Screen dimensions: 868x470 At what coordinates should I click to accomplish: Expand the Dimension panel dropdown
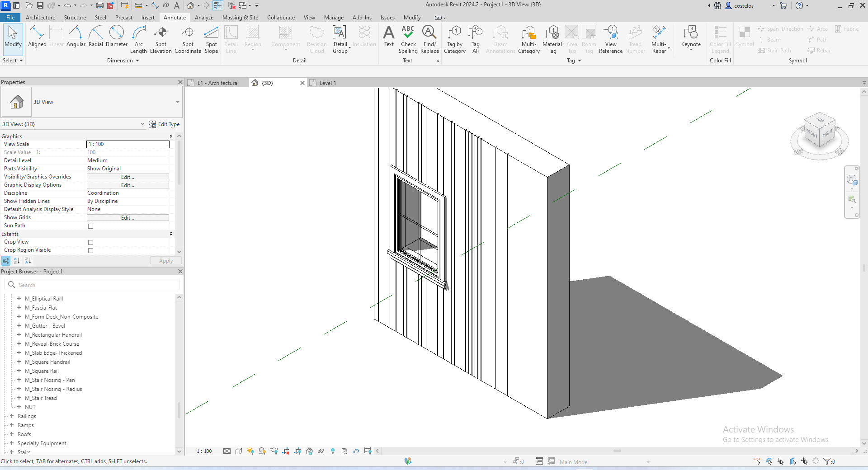[x=123, y=61]
